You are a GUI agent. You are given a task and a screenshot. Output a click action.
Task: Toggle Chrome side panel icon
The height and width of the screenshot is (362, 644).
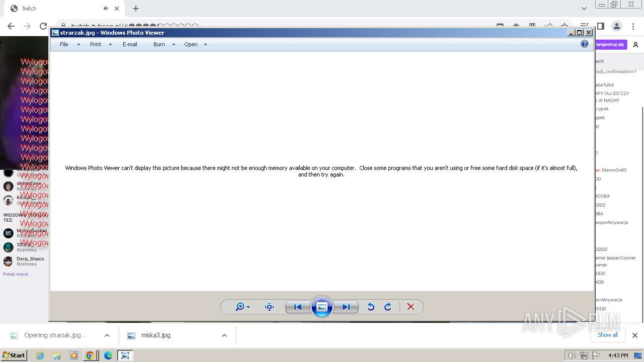point(600,26)
